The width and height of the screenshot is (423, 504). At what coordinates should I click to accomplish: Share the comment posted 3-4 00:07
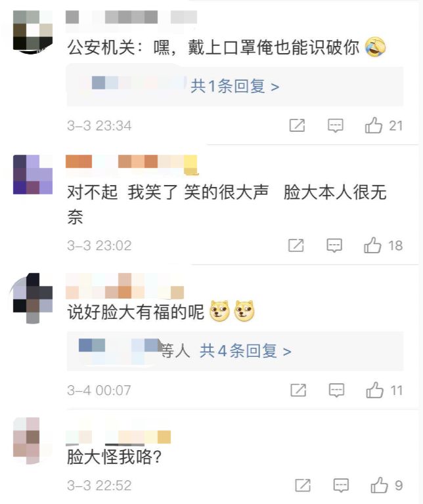coord(298,390)
